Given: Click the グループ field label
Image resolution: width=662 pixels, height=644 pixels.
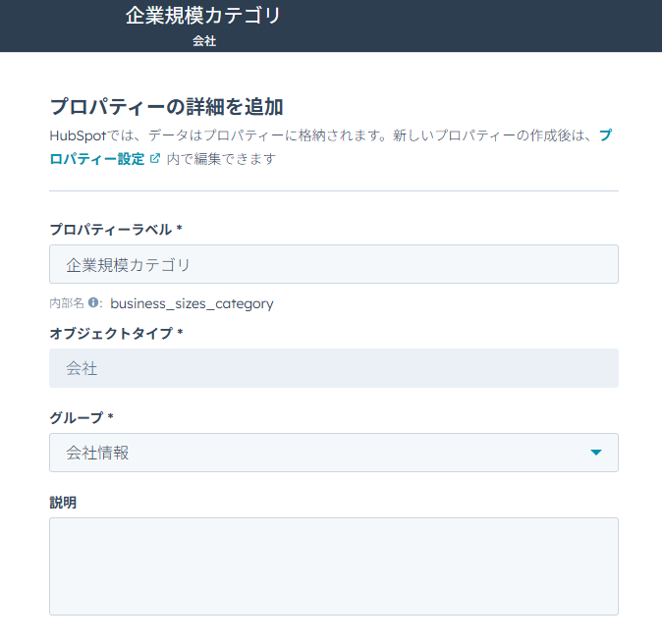Looking at the screenshot, I should pyautogui.click(x=81, y=417).
